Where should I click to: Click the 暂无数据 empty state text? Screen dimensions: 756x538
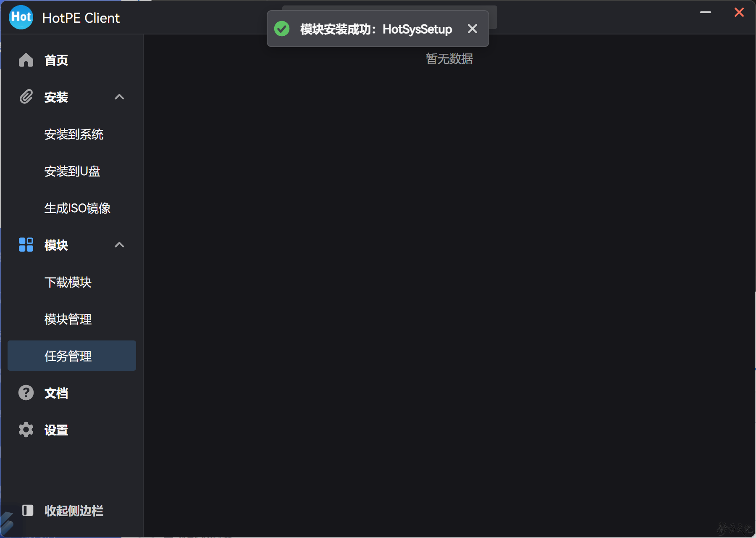(x=449, y=58)
